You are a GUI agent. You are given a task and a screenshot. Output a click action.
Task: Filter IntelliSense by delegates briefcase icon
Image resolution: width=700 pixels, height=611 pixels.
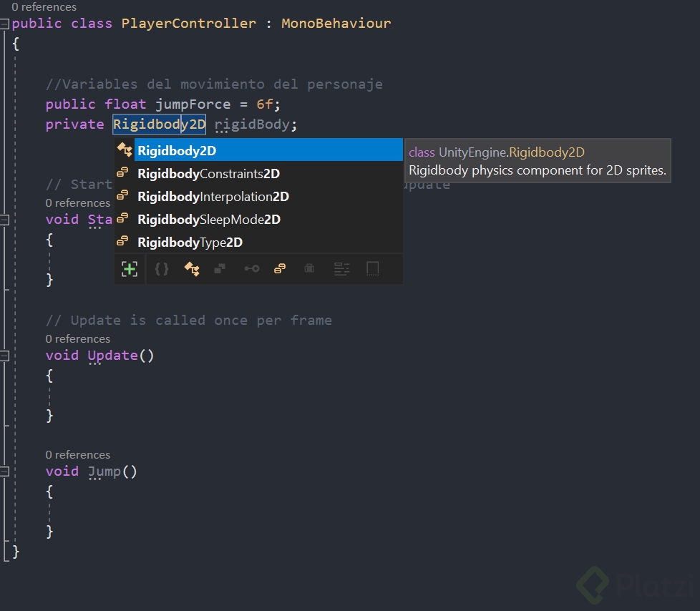click(309, 269)
